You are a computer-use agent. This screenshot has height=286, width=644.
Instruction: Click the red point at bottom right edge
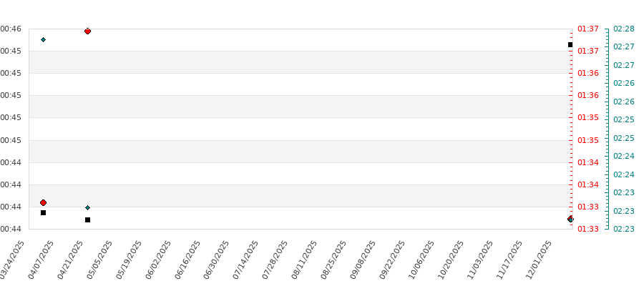[570, 219]
